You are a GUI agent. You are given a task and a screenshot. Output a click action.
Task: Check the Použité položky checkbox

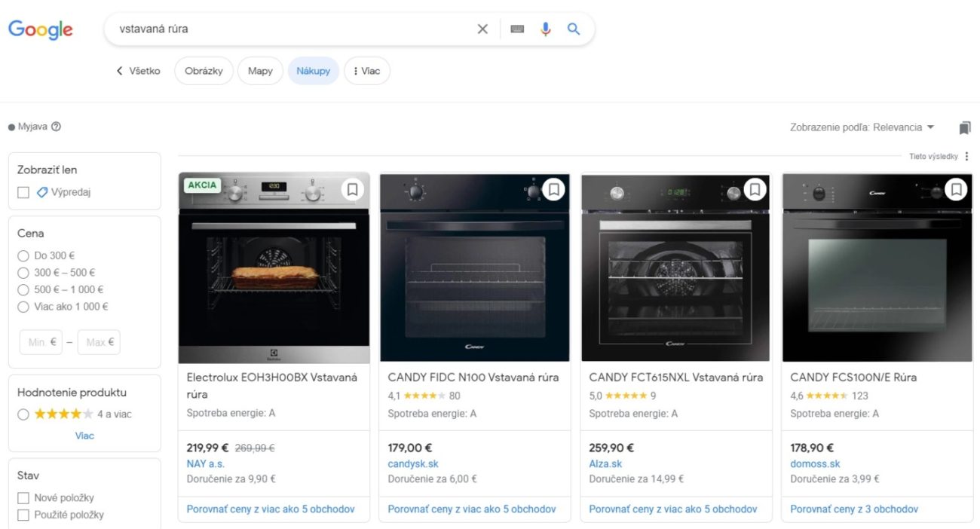tap(23, 515)
